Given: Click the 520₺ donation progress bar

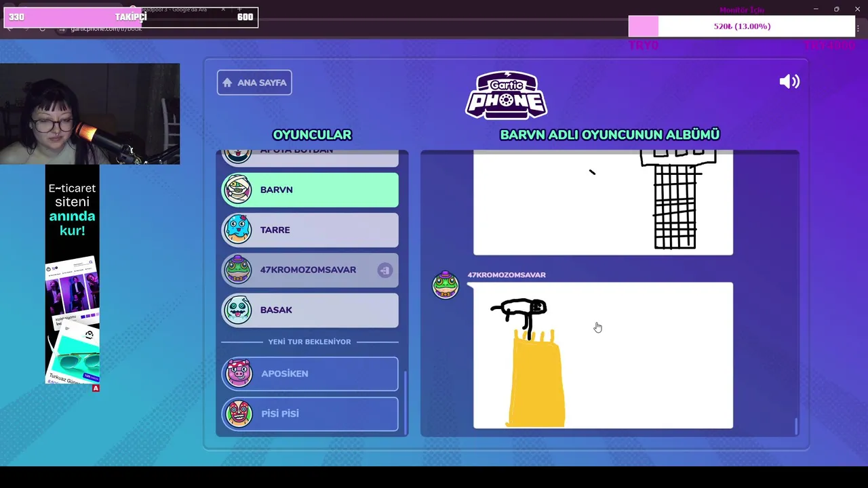Looking at the screenshot, I should [742, 26].
